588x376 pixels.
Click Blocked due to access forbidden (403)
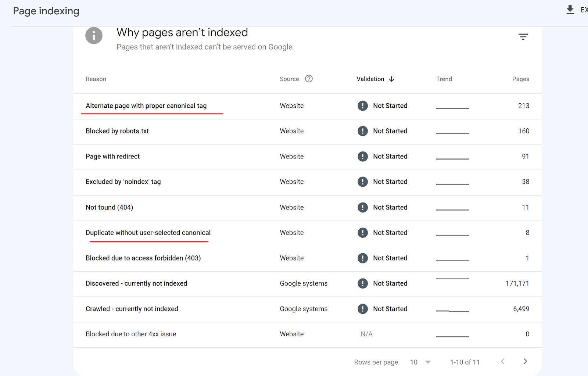[x=143, y=258]
